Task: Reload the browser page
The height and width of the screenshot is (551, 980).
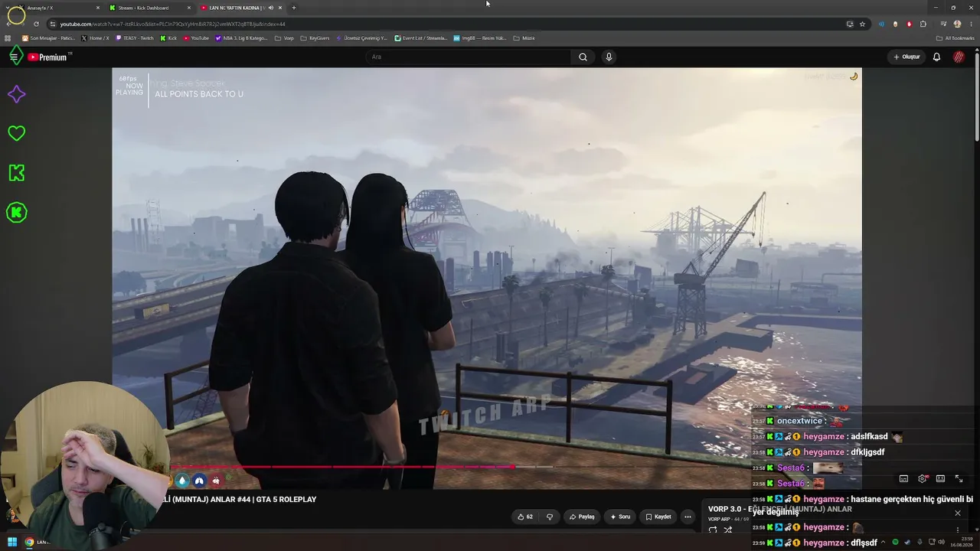Action: point(36,24)
